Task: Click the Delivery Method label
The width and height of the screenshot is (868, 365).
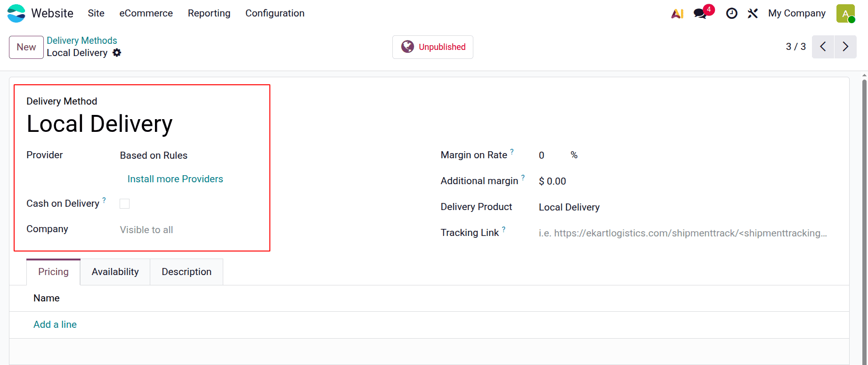Action: (62, 101)
